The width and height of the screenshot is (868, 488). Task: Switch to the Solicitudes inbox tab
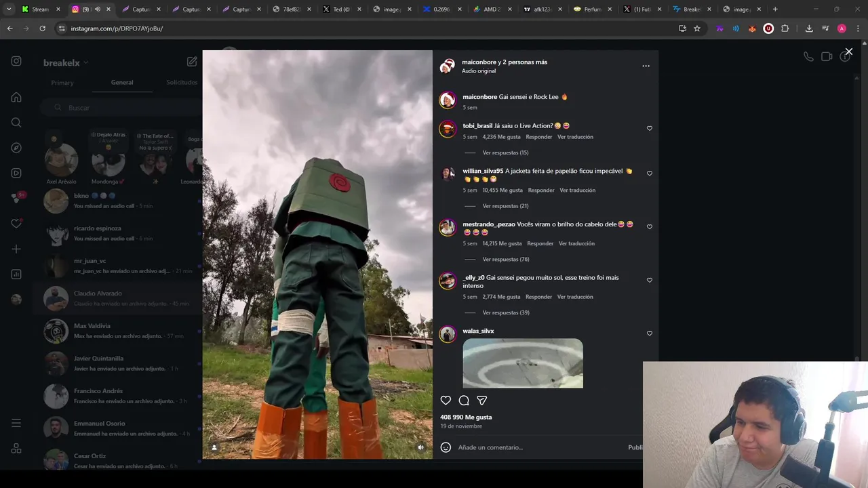(182, 83)
